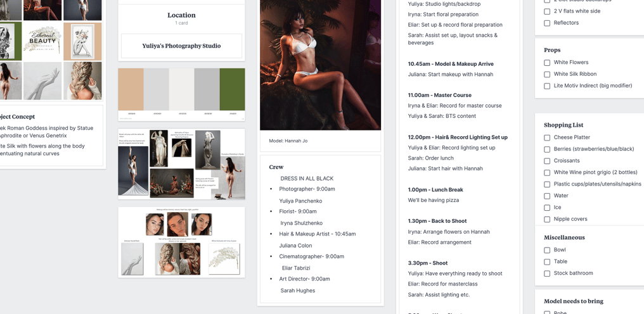Check Stock bathroom item

[547, 273]
